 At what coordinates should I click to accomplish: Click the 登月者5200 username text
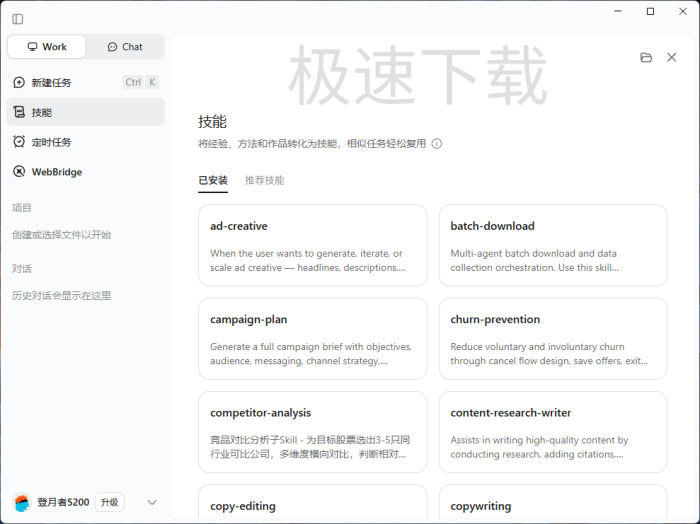pos(63,503)
